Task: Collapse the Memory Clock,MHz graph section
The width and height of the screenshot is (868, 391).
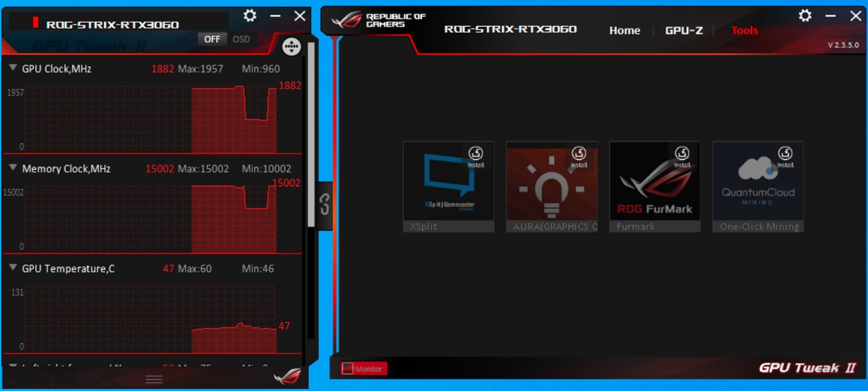Action: point(13,168)
